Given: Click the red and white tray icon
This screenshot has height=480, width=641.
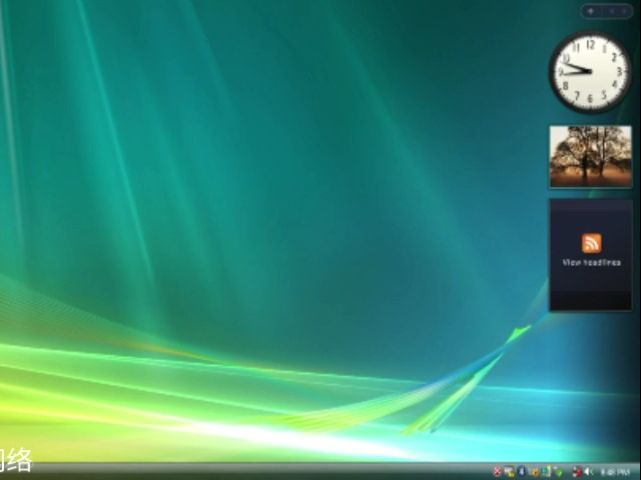Looking at the screenshot, I should 577,472.
